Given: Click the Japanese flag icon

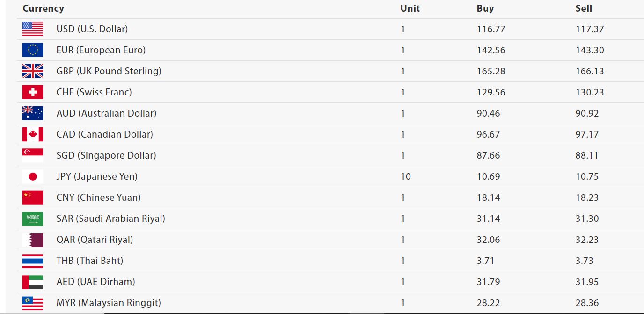Looking at the screenshot, I should pos(33,176).
